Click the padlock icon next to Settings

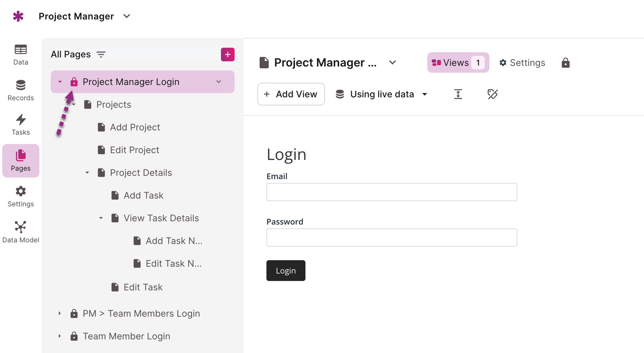565,63
